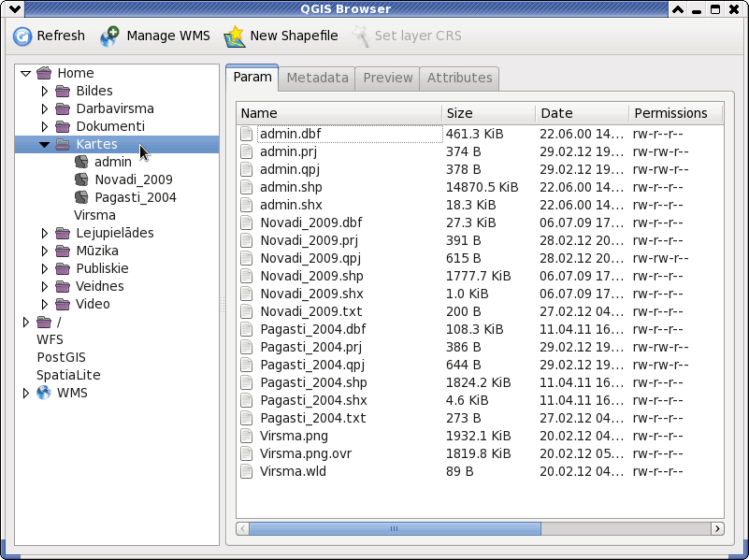
Task: Select the Bildes folder icon
Action: pyautogui.click(x=63, y=91)
